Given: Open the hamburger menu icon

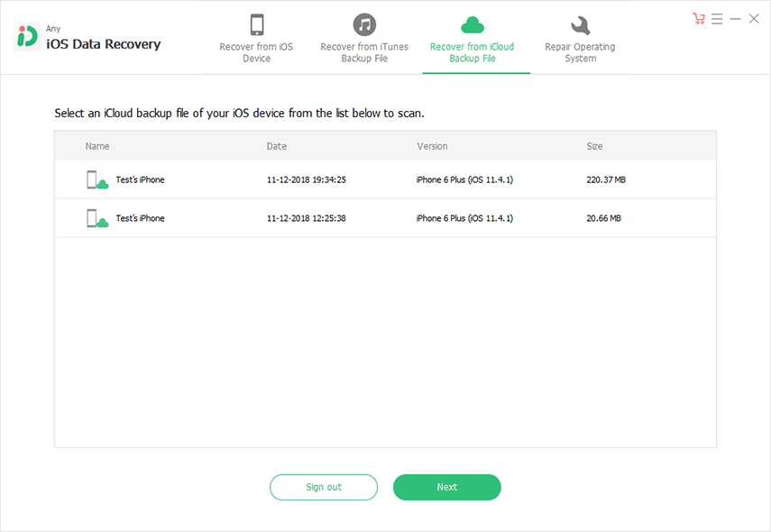Looking at the screenshot, I should click(x=717, y=19).
